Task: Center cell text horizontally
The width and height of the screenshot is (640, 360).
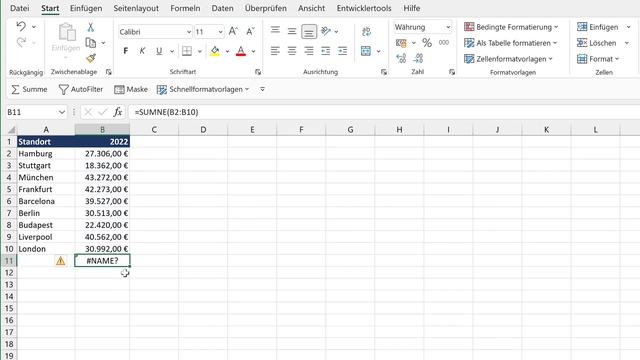Action: (x=292, y=51)
